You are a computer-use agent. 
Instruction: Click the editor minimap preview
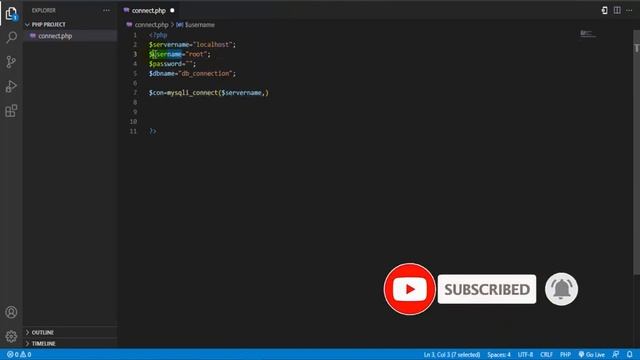click(588, 34)
